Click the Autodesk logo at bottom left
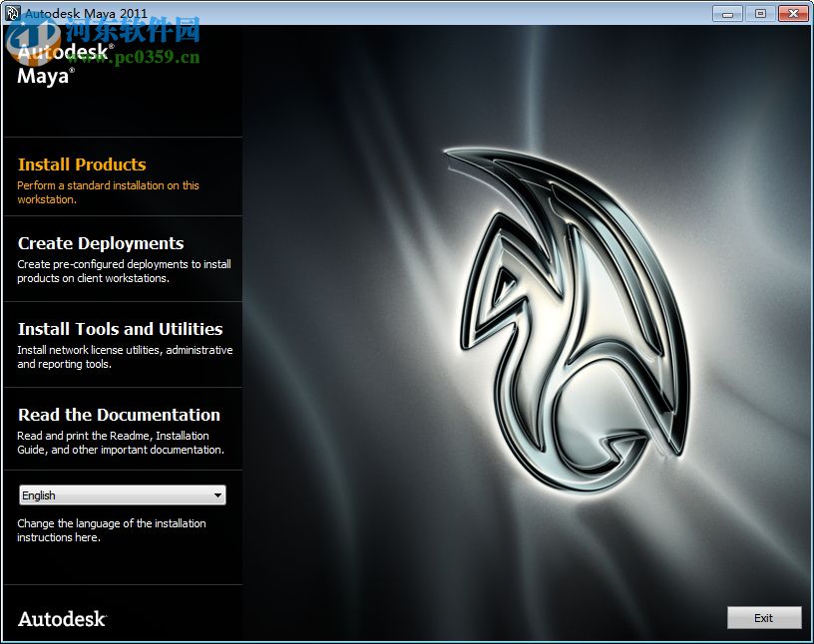Image resolution: width=814 pixels, height=644 pixels. tap(60, 618)
